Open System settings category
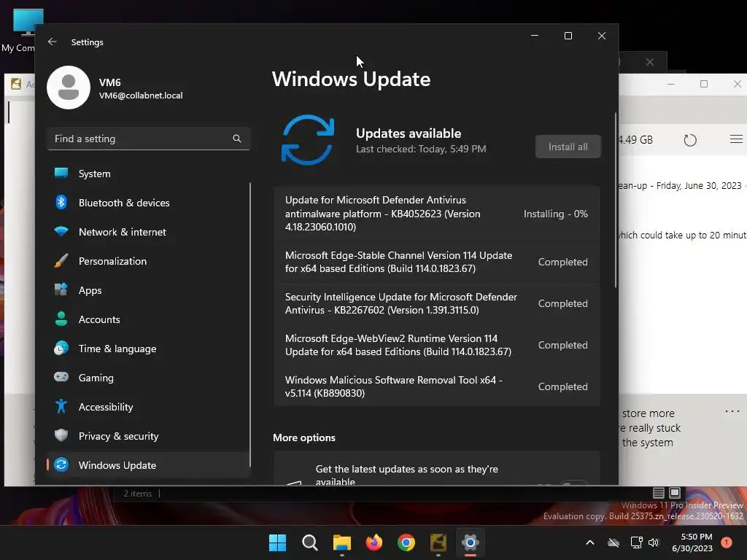 (x=149, y=174)
